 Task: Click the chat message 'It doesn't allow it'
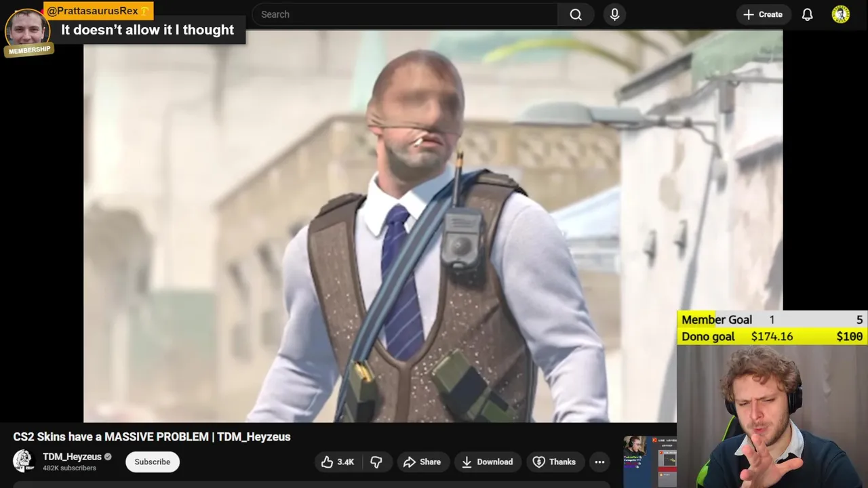147,30
